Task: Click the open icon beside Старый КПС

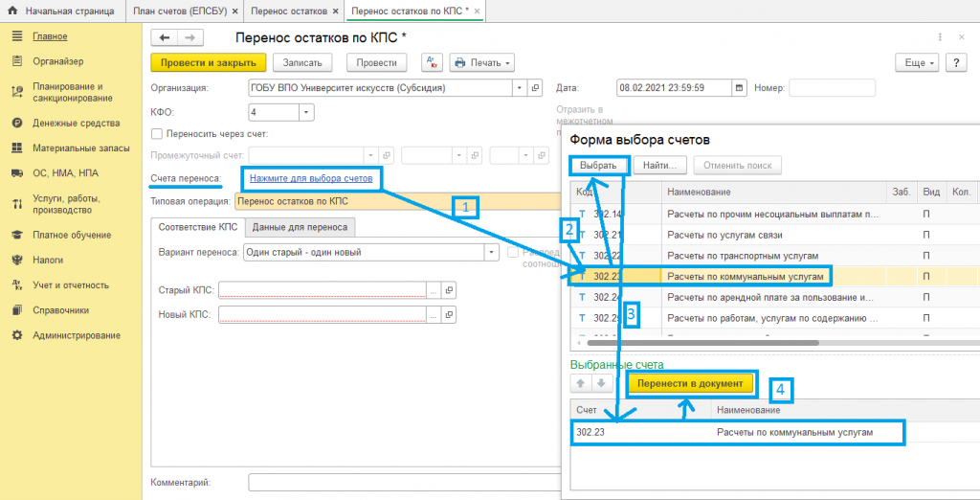Action: (449, 290)
